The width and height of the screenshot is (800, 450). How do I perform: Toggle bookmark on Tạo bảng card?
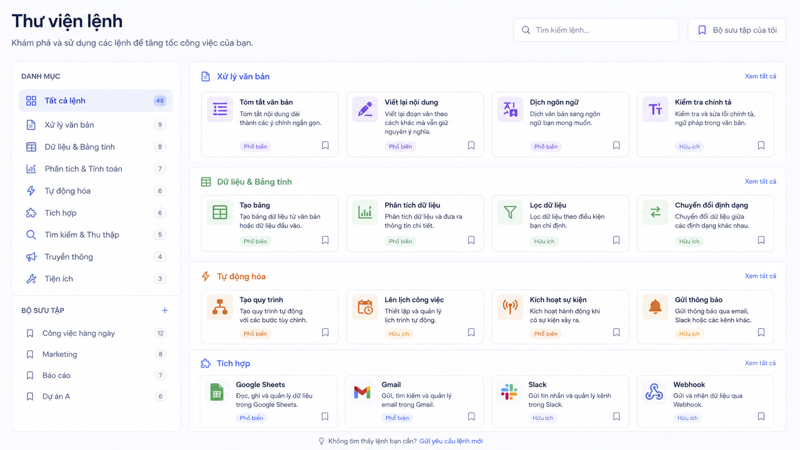326,240
